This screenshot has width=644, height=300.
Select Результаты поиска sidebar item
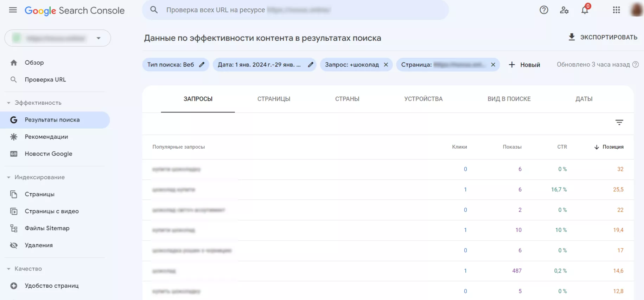point(55,120)
